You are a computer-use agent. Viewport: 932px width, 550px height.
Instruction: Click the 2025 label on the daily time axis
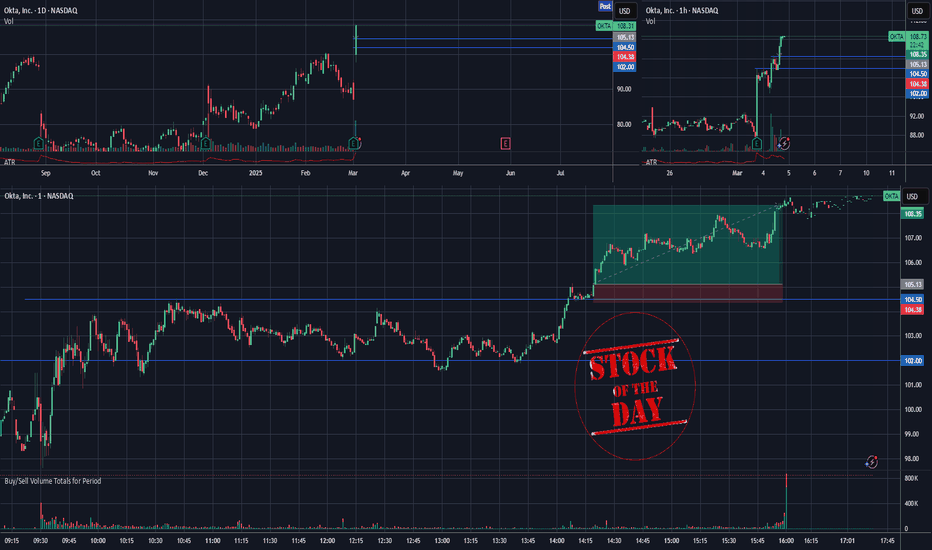point(256,173)
